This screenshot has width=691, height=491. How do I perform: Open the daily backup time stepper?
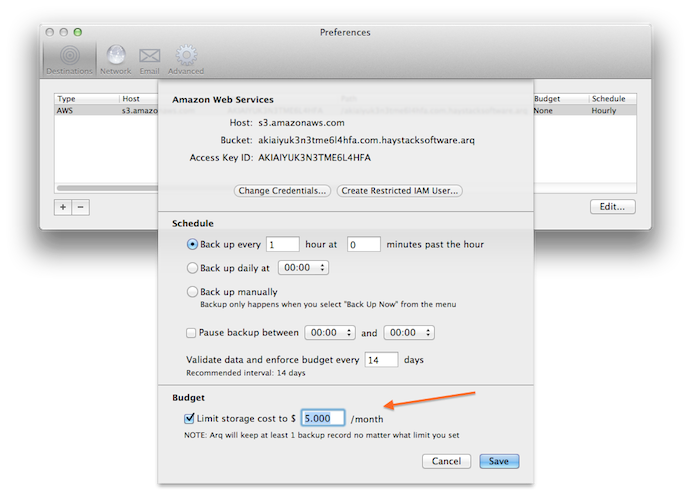(303, 268)
